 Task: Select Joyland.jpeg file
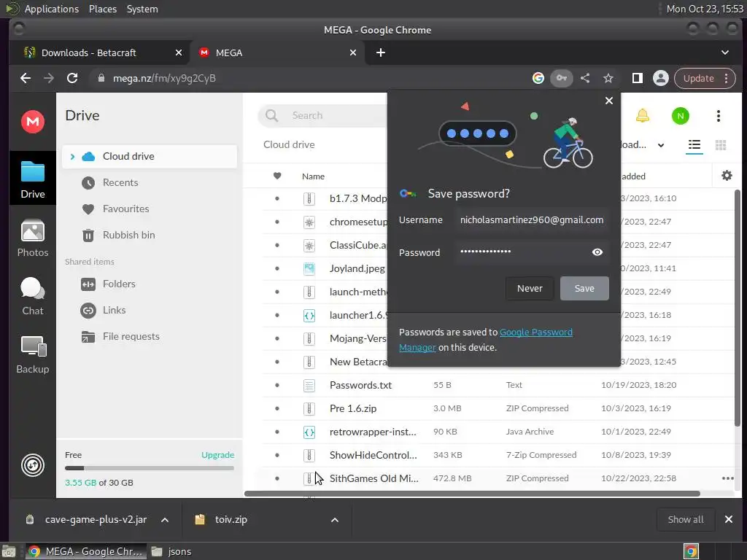[357, 268]
